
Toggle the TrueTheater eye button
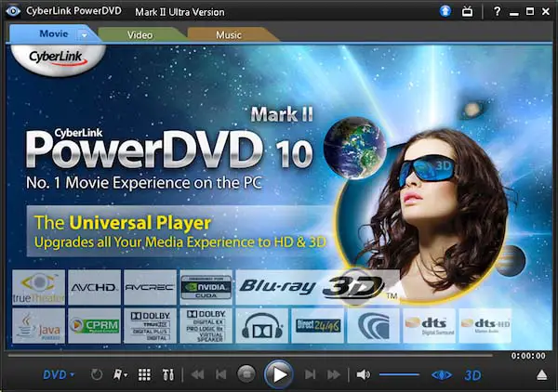pos(442,375)
